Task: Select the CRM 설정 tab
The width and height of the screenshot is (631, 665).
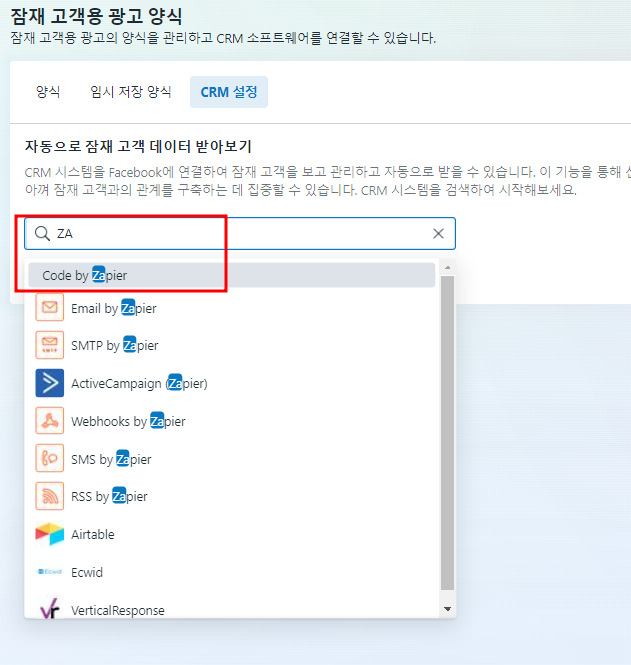Action: pyautogui.click(x=229, y=92)
